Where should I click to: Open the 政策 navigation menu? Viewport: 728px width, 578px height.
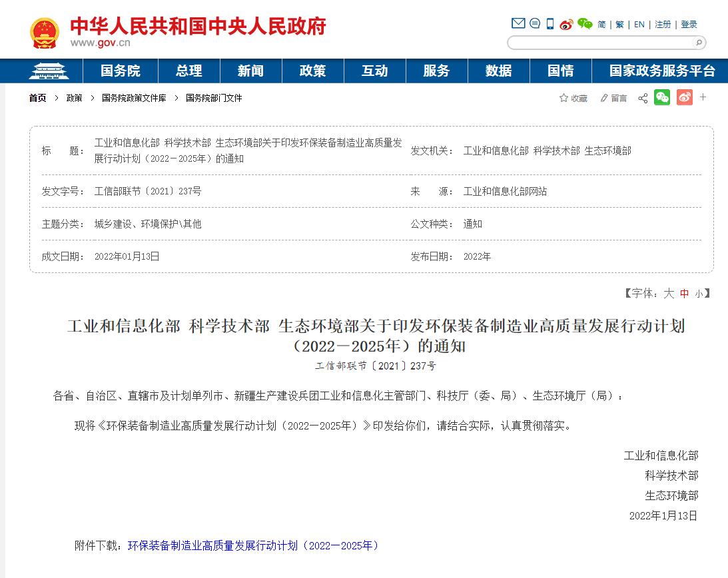pos(312,71)
